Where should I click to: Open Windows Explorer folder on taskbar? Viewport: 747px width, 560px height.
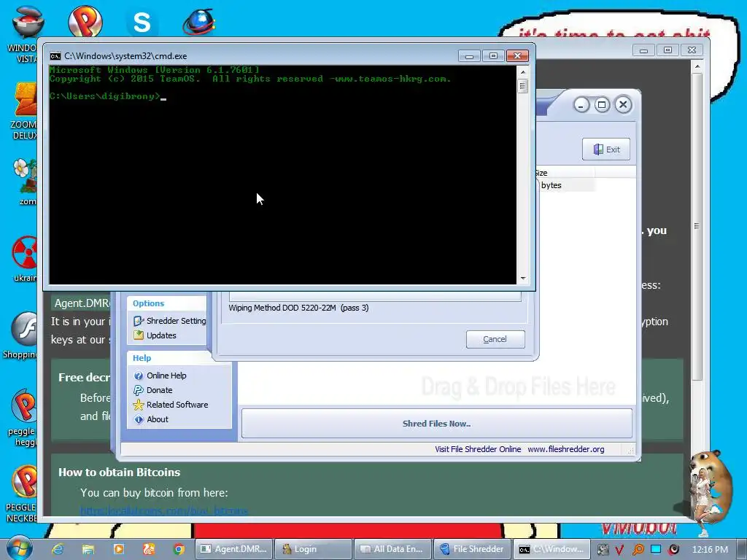click(x=88, y=549)
